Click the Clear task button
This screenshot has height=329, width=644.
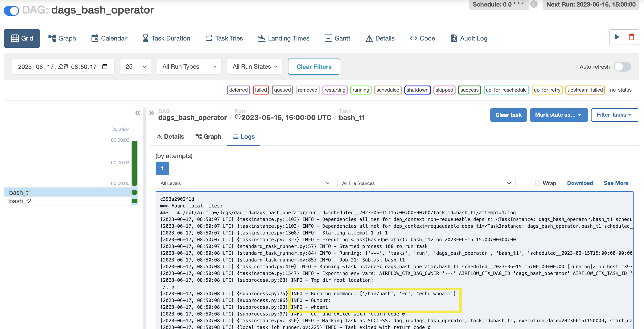508,115
